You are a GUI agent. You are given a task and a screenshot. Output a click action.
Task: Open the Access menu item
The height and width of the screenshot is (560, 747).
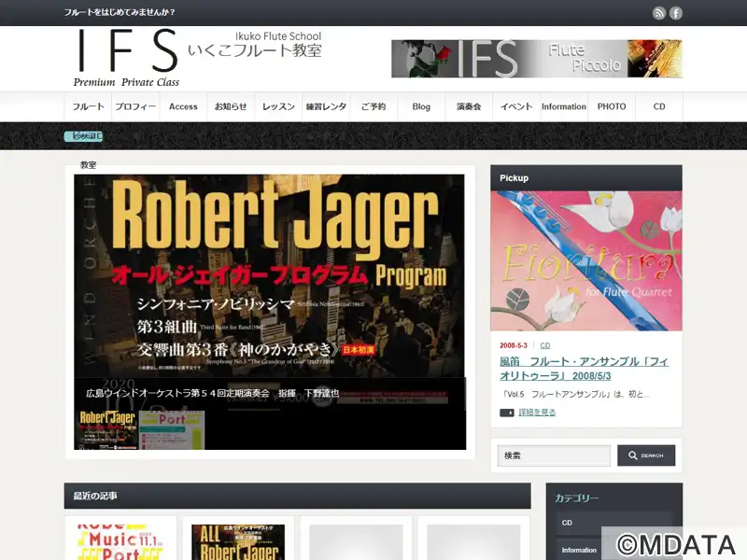(x=183, y=106)
